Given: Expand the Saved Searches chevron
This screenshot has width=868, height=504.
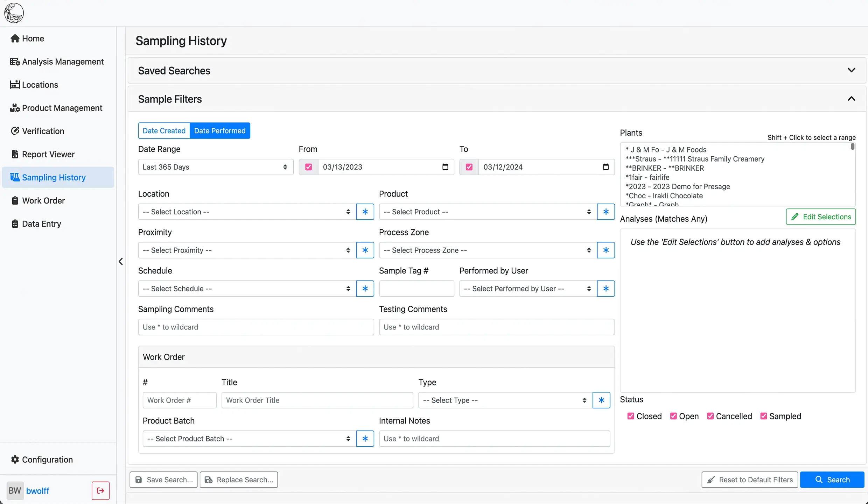Looking at the screenshot, I should [851, 70].
